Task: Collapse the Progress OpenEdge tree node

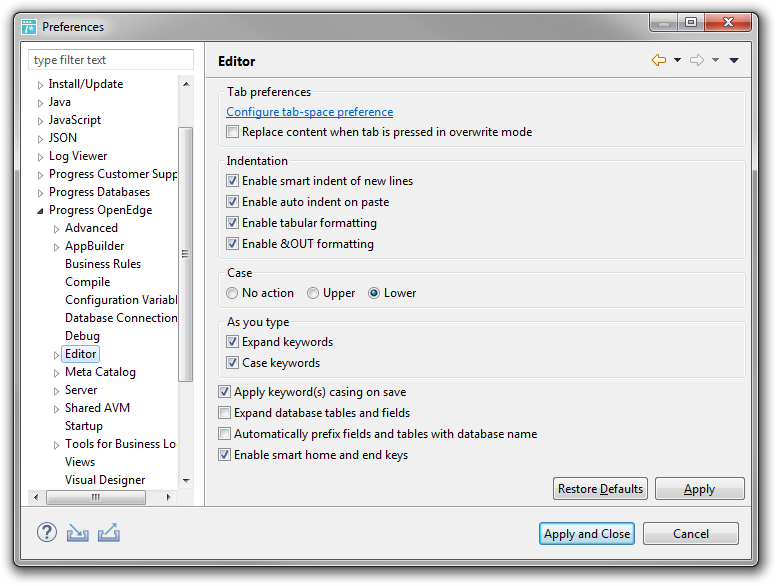Action: point(41,211)
